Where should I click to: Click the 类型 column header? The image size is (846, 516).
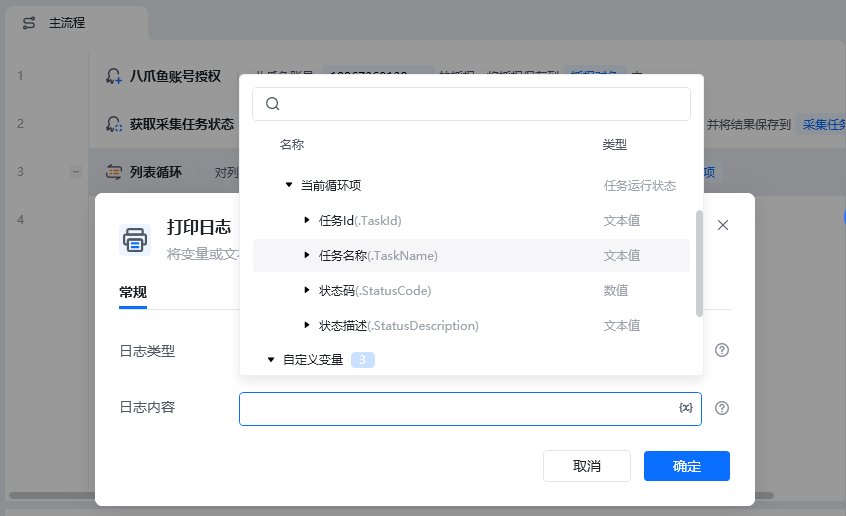click(x=615, y=145)
